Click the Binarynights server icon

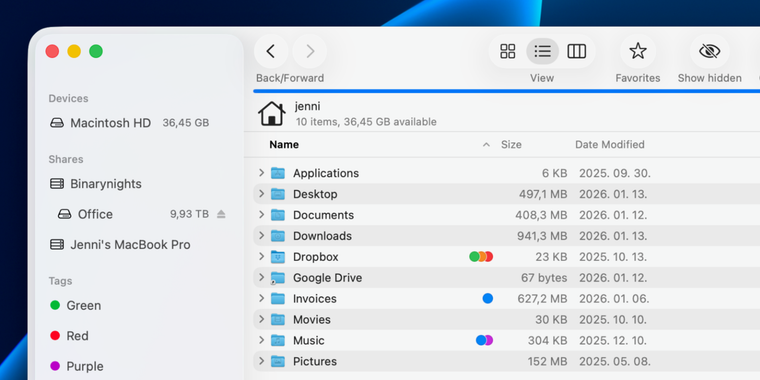coord(57,184)
